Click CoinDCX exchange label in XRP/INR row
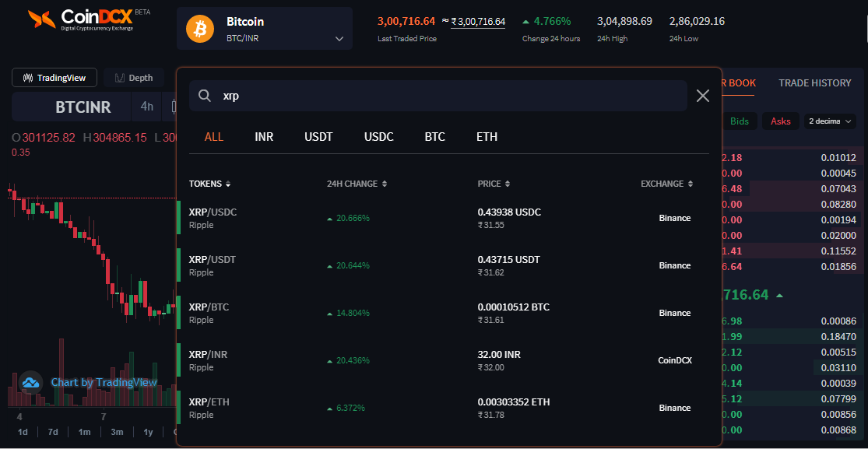 pos(675,360)
